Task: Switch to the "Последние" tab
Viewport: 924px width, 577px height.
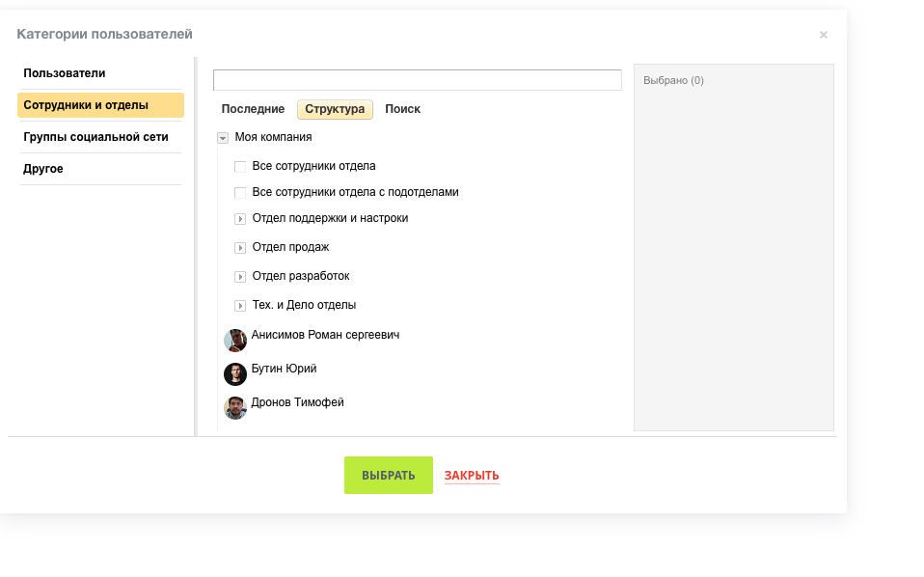Action: click(253, 109)
